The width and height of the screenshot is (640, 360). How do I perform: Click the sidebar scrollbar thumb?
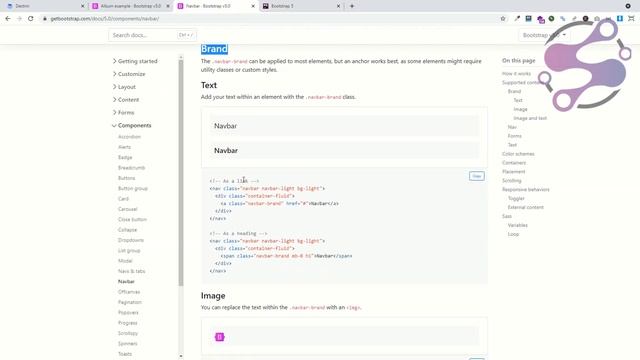pos(181,173)
